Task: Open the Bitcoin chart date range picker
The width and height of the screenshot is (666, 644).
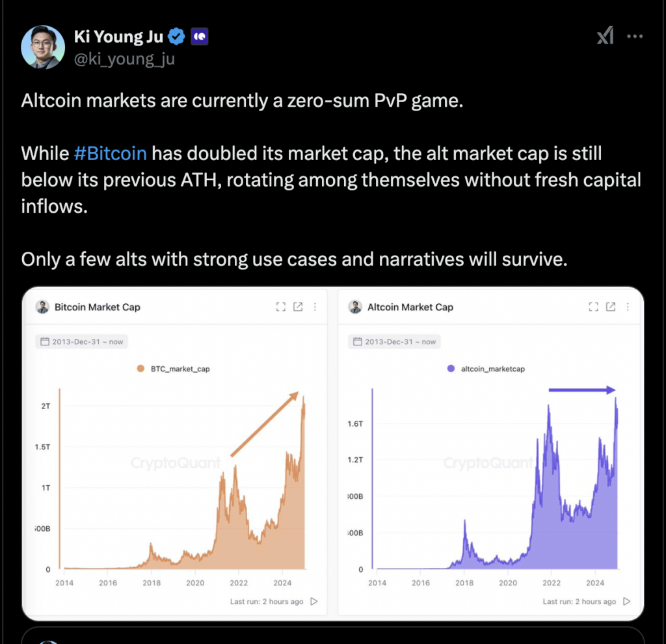Action: pos(81,342)
